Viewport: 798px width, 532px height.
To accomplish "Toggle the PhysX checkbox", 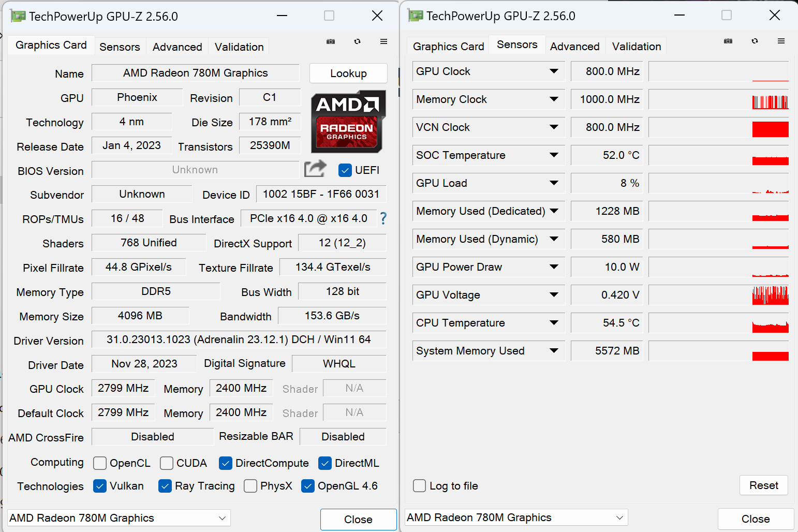I will pyautogui.click(x=250, y=486).
